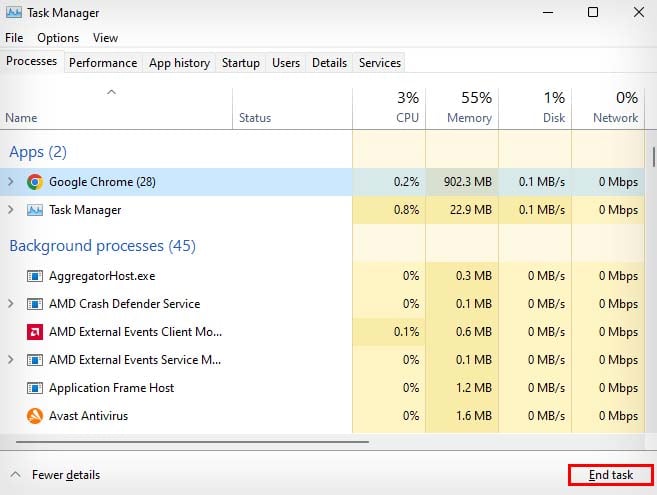This screenshot has width=657, height=495.
Task: Click the 0.8% CPU value for Task Manager
Action: [x=406, y=210]
